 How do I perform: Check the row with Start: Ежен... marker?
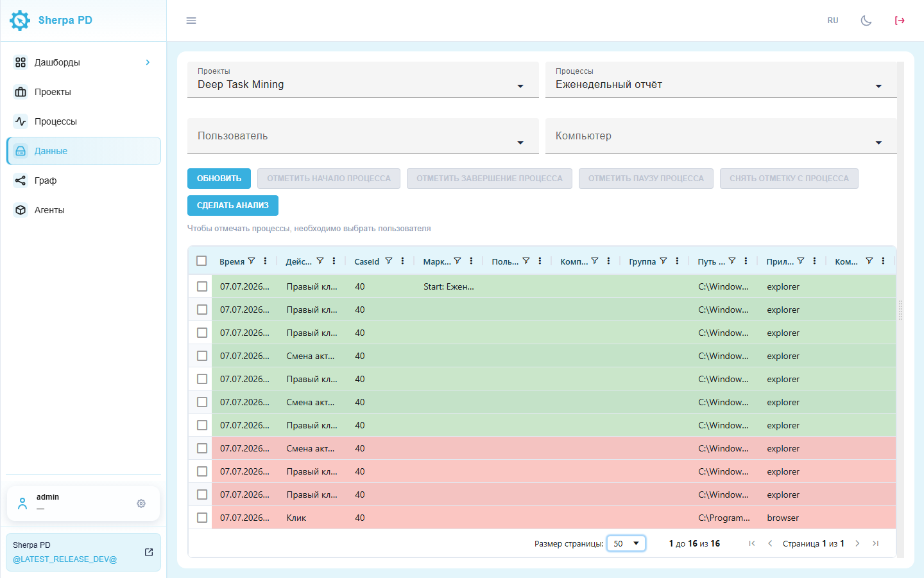point(202,286)
